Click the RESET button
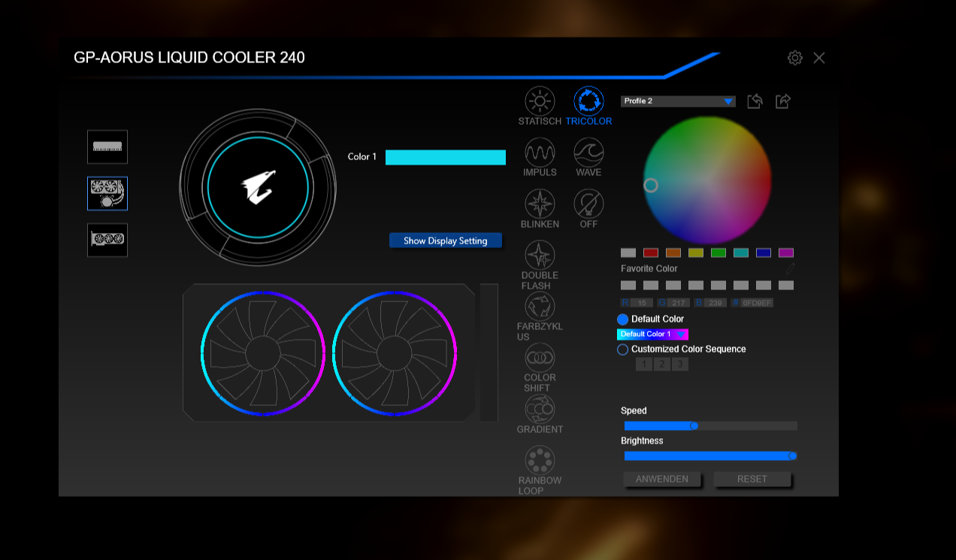The width and height of the screenshot is (956, 560). pyautogui.click(x=752, y=479)
